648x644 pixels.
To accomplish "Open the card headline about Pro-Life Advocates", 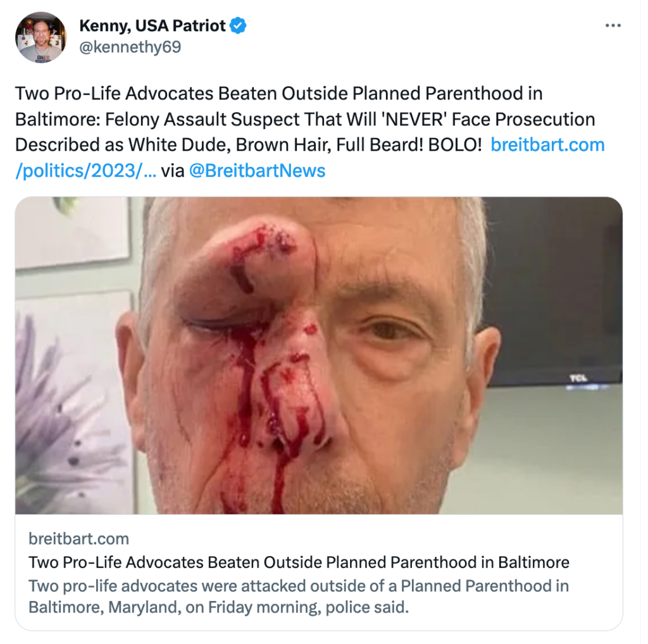I will [299, 562].
